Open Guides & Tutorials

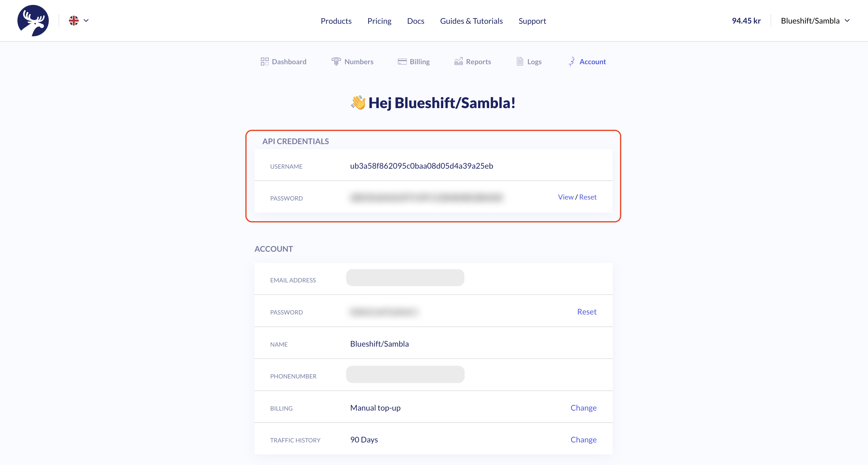[x=471, y=21]
